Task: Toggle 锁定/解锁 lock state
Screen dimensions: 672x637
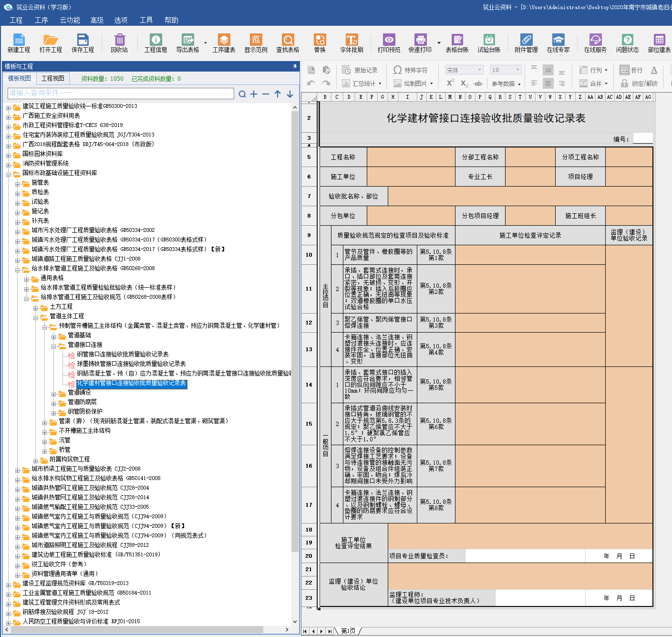Action: [639, 84]
